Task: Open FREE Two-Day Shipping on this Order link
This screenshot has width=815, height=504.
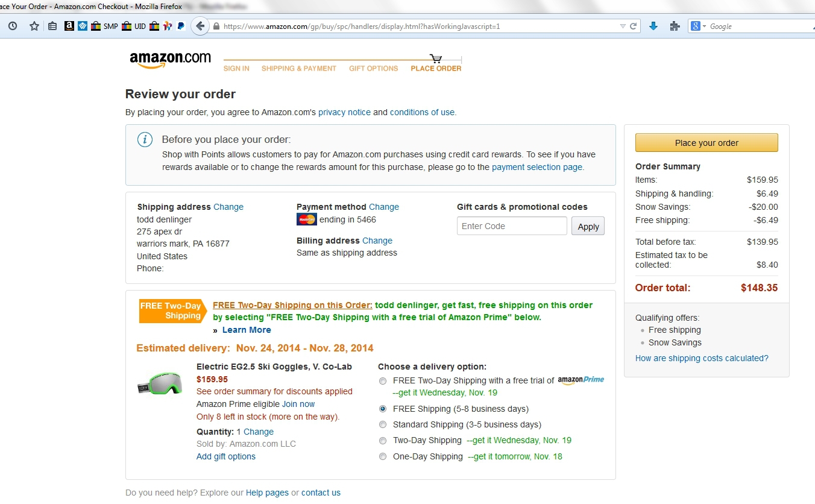Action: point(292,305)
